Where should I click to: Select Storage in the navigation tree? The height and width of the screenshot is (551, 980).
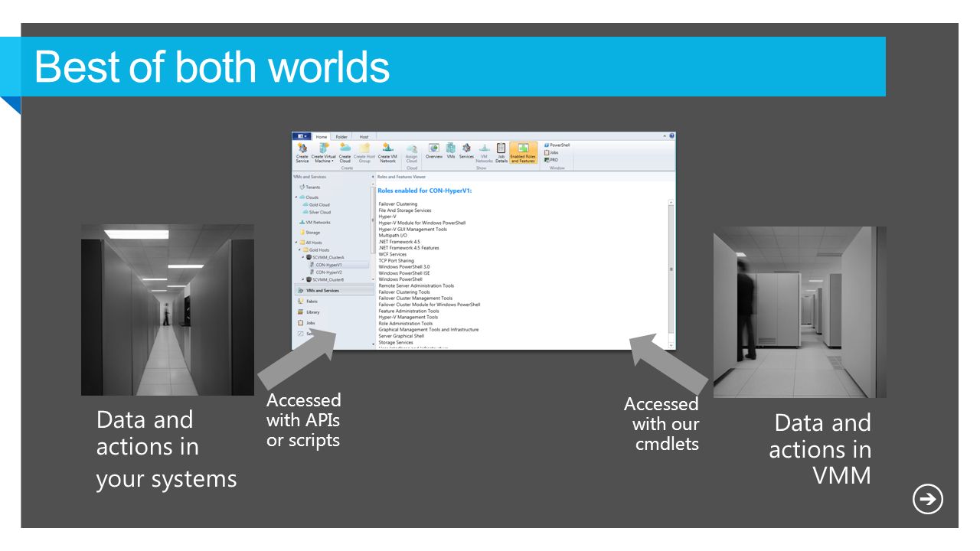310,232
